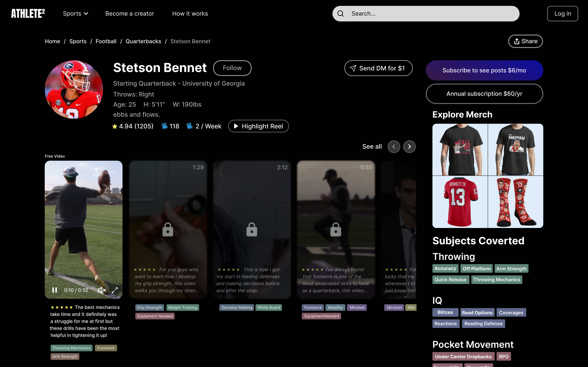Expand the Sports dropdown menu
The width and height of the screenshot is (588, 367).
(75, 14)
